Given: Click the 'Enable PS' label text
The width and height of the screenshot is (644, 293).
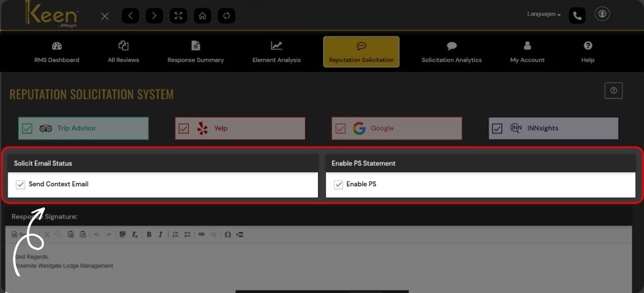Looking at the screenshot, I should [361, 184].
